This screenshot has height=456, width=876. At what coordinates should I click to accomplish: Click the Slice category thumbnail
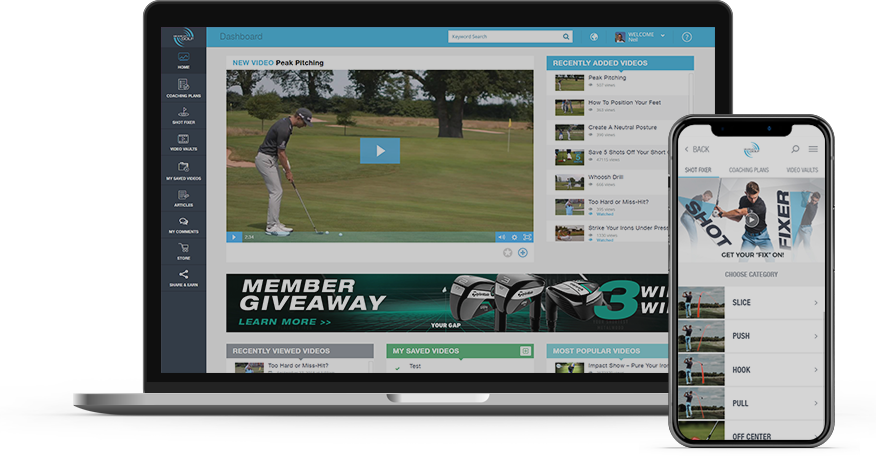(x=701, y=302)
